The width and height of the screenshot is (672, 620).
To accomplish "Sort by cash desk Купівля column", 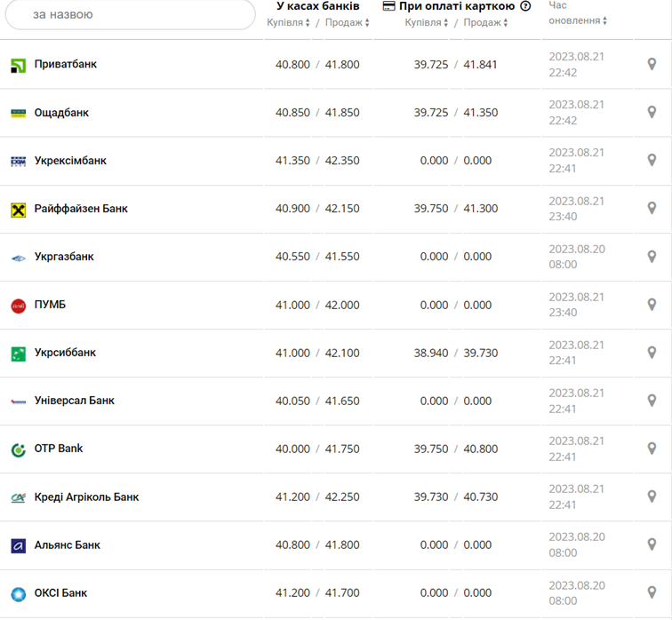I will [x=289, y=23].
